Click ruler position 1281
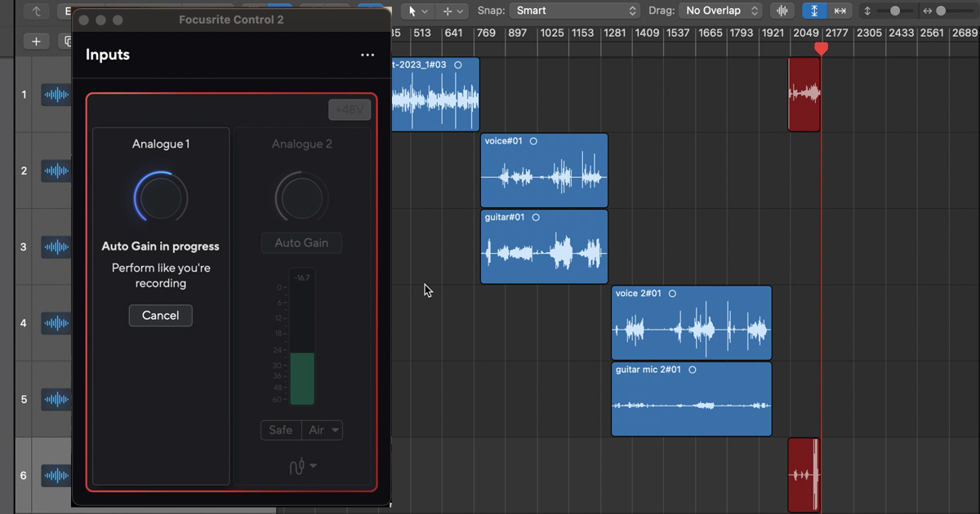Image resolution: width=980 pixels, height=514 pixels. [613, 33]
